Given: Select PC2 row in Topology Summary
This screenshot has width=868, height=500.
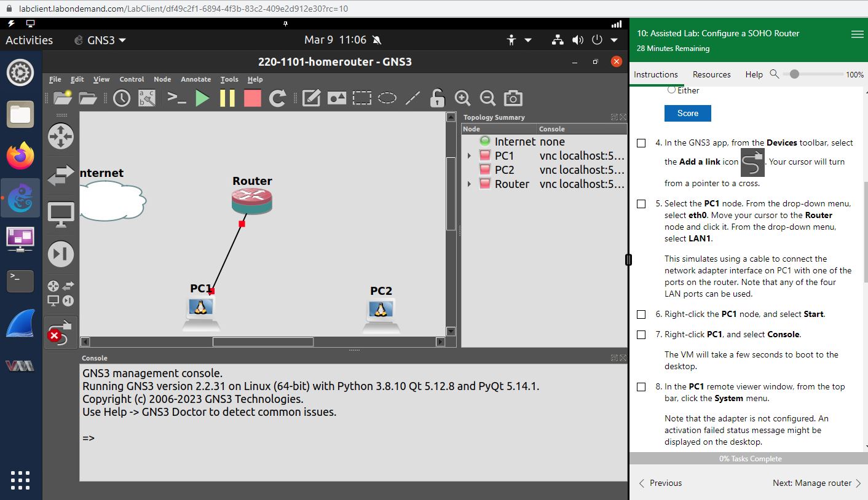Looking at the screenshot, I should tap(544, 170).
